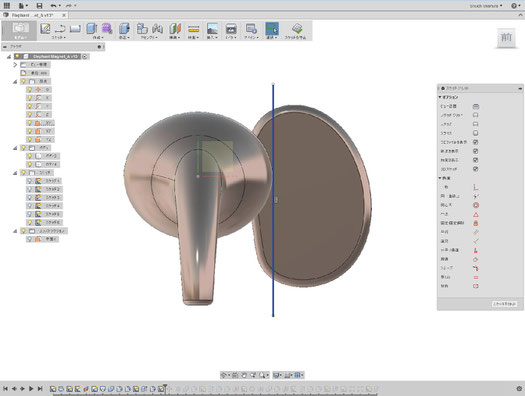This screenshot has height=396, width=525.
Task: Open the Model workspace switcher
Action: (x=19, y=30)
